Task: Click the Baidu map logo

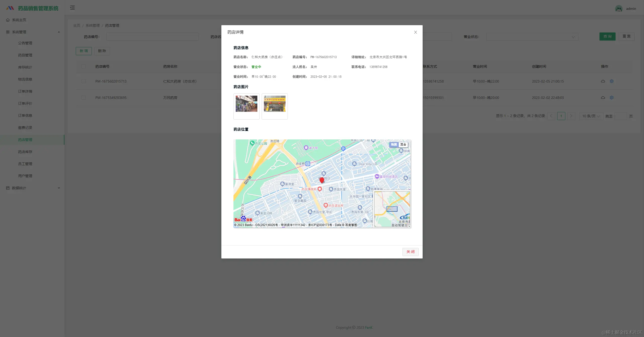Action: 243,219
